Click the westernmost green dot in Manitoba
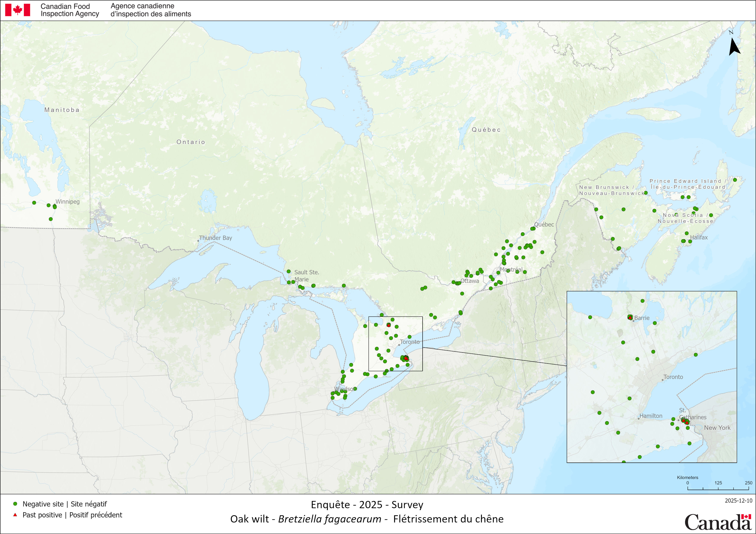The width and height of the screenshot is (756, 534). (x=34, y=203)
